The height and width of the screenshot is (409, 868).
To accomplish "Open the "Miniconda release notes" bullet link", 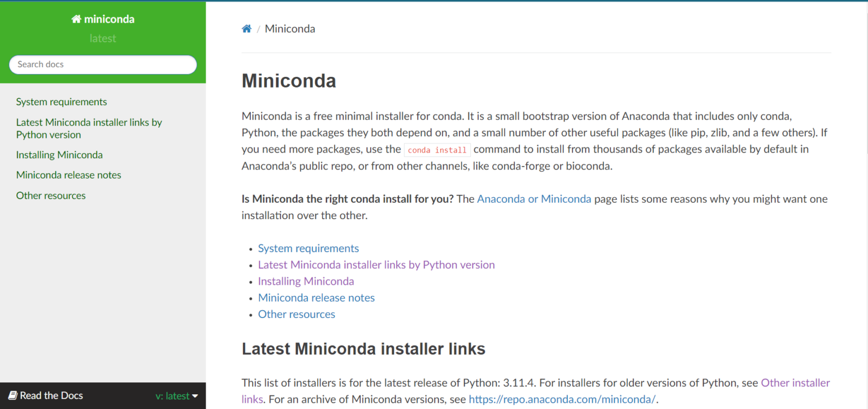I will (x=316, y=298).
